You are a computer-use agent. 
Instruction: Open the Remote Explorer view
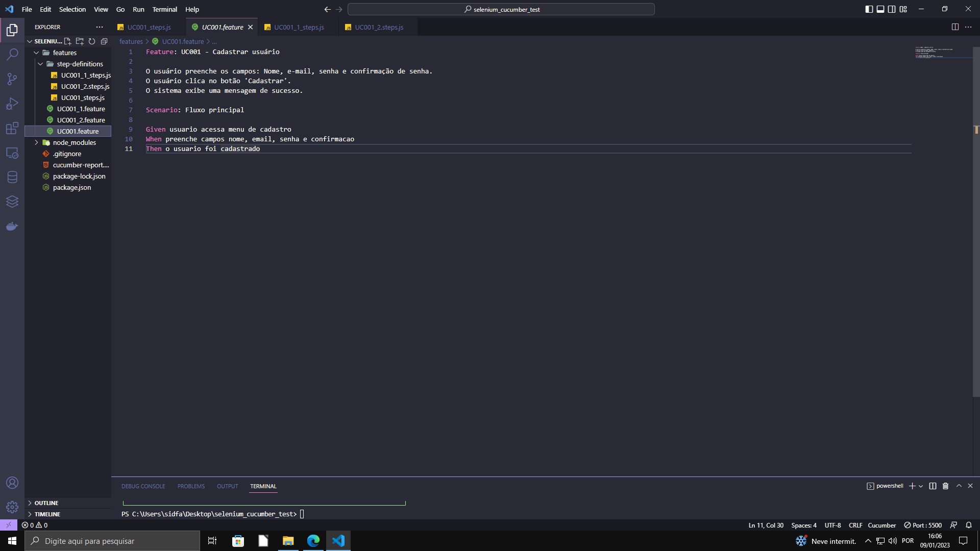pos(12,153)
